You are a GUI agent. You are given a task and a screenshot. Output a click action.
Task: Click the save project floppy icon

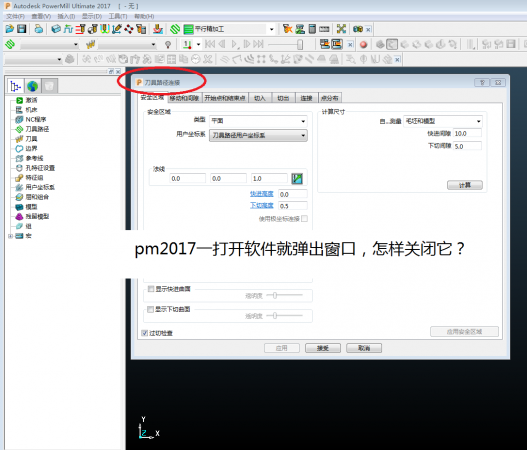(22, 29)
